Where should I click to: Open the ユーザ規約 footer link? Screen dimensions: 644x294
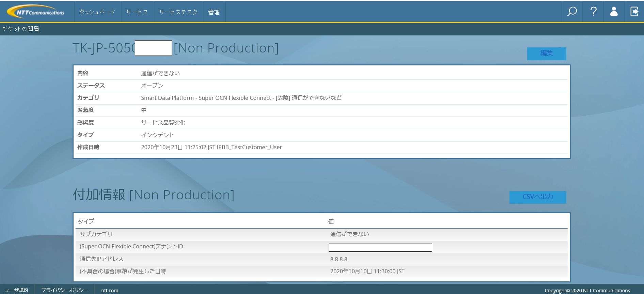17,290
